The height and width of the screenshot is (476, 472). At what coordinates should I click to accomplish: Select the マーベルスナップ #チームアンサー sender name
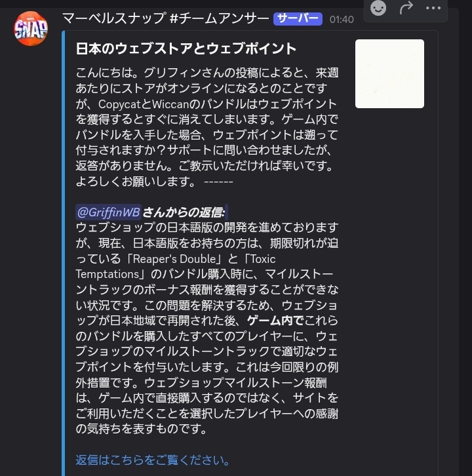pyautogui.click(x=166, y=19)
